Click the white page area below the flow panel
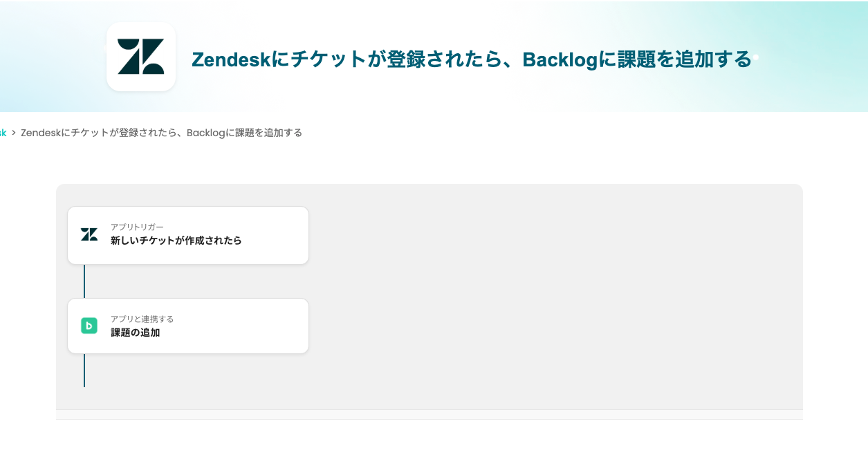 (x=429, y=439)
